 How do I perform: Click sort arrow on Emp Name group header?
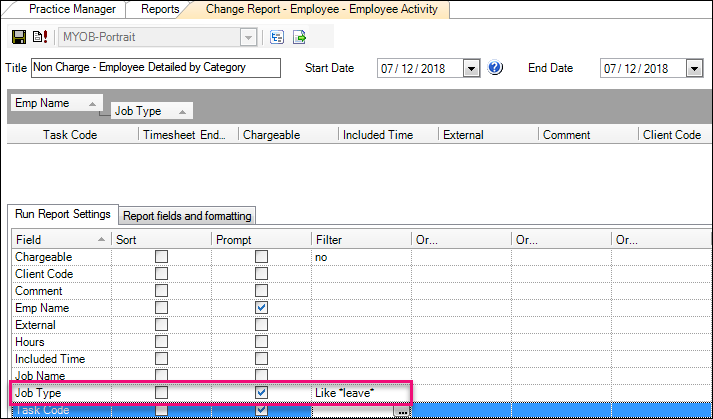tap(92, 103)
